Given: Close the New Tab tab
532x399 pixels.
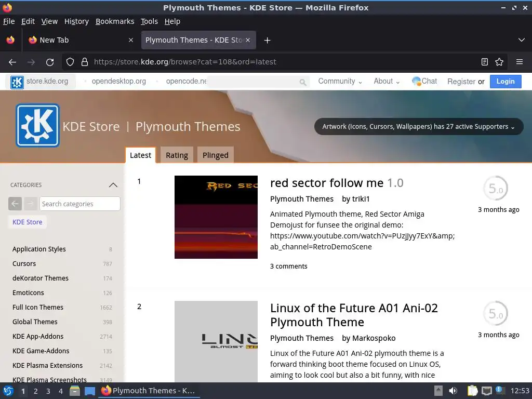Looking at the screenshot, I should (131, 40).
